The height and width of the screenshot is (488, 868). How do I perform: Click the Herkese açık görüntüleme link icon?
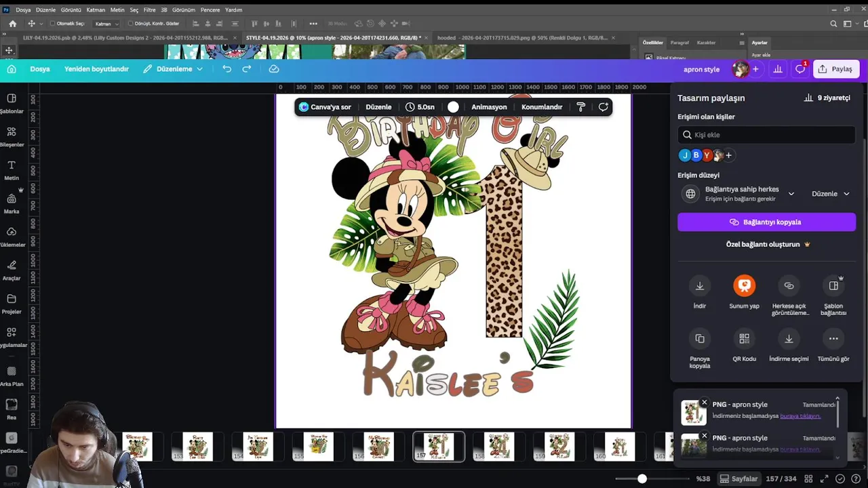[x=789, y=286]
